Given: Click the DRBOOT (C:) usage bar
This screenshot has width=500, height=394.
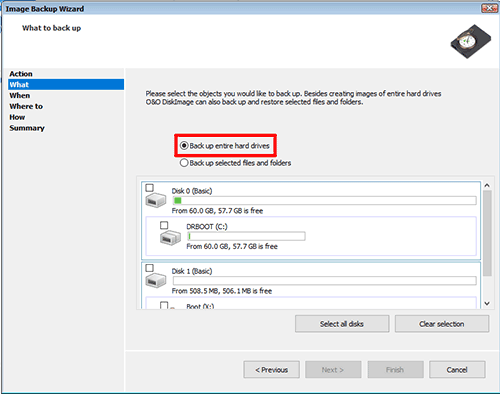Looking at the screenshot, I should 246,236.
